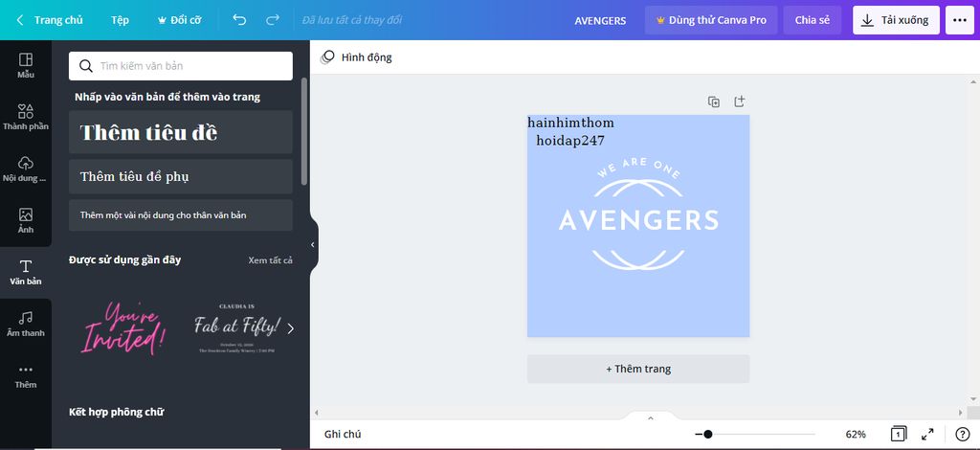
Task: Click the add page icon above canvas
Action: pos(740,101)
